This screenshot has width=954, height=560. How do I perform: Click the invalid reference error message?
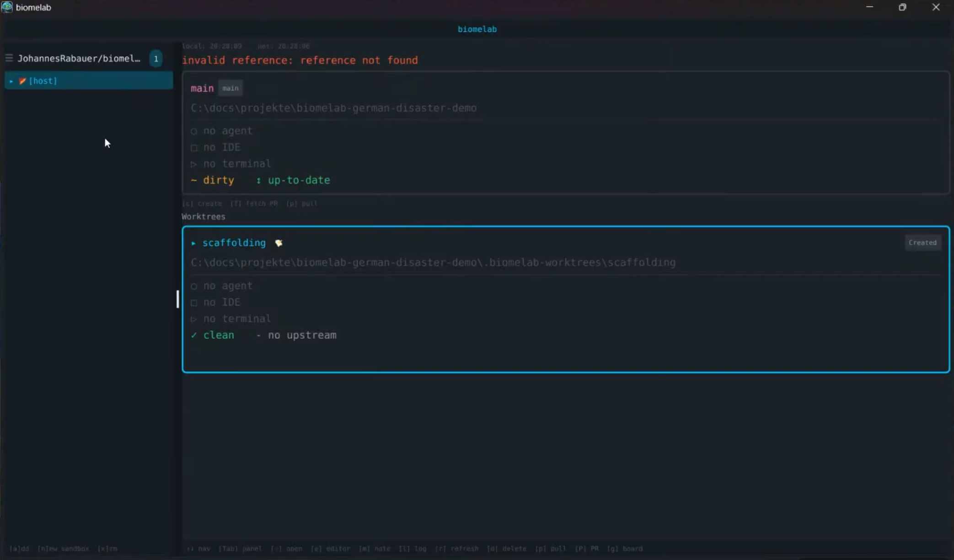click(x=300, y=60)
